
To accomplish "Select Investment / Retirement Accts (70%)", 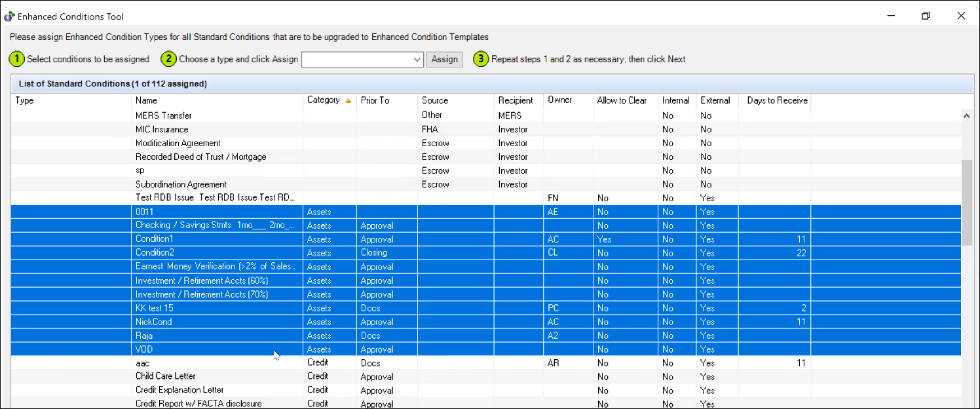I will (487, 294).
